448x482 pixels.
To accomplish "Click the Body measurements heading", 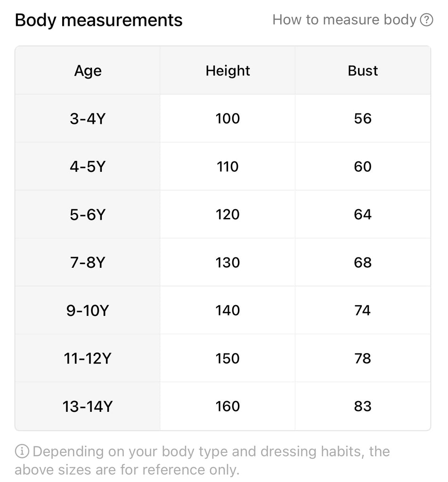I will click(98, 20).
